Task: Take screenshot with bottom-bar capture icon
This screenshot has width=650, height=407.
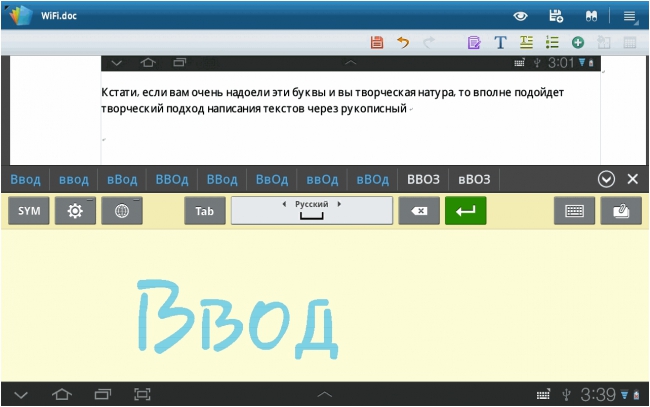Action: tap(142, 394)
